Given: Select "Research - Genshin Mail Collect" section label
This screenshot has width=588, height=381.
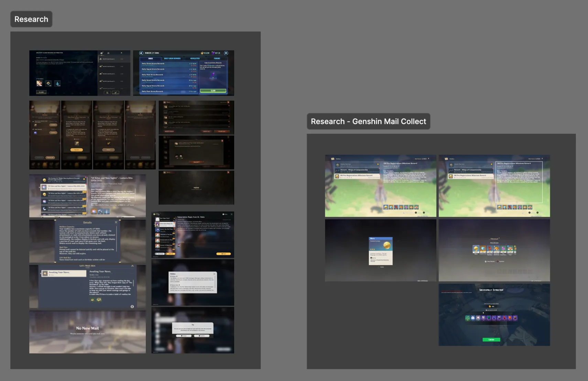Looking at the screenshot, I should [368, 121].
